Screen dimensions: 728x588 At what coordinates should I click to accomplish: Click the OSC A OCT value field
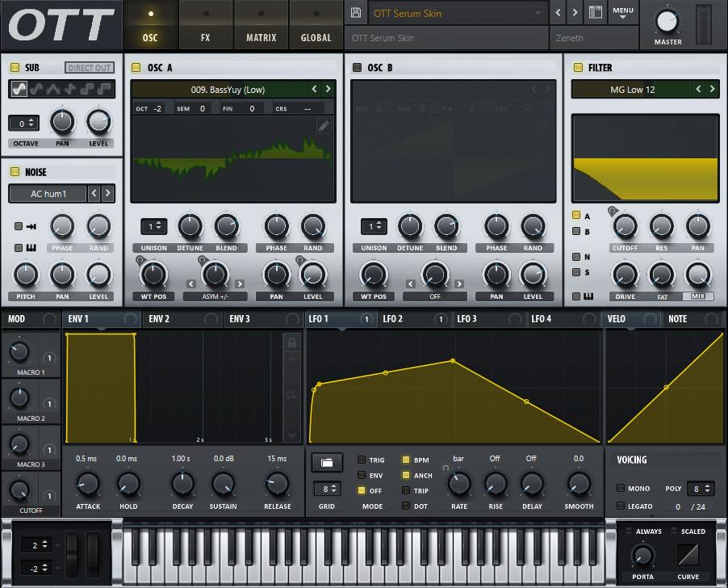[157, 109]
